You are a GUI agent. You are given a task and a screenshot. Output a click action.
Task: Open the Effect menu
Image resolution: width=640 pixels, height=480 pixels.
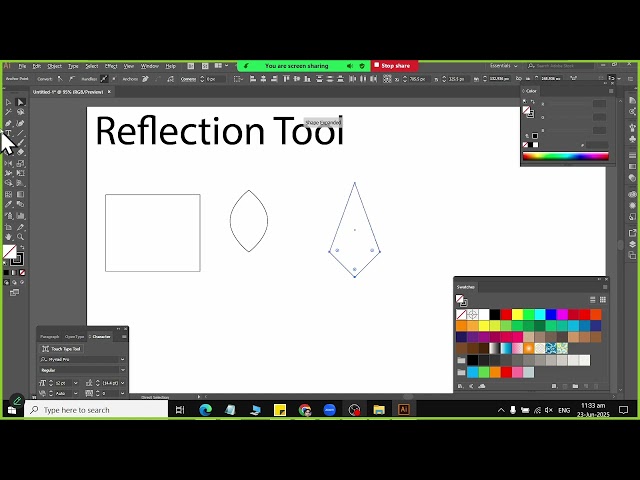tap(111, 66)
